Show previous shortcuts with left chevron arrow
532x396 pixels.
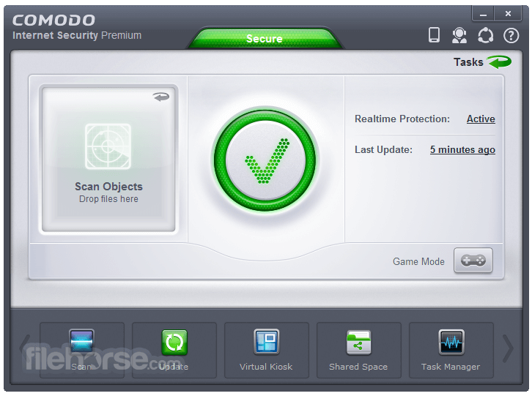pos(25,349)
